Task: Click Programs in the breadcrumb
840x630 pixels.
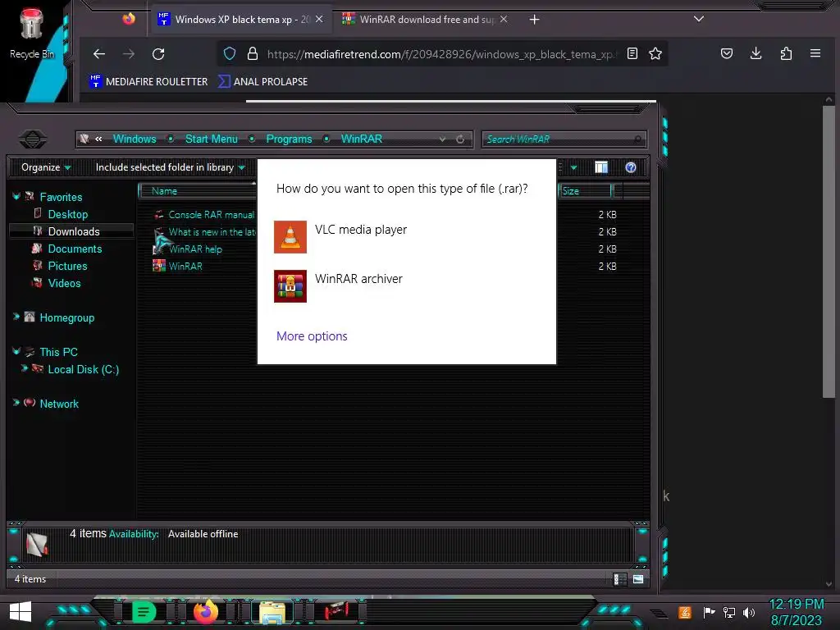Action: click(289, 139)
